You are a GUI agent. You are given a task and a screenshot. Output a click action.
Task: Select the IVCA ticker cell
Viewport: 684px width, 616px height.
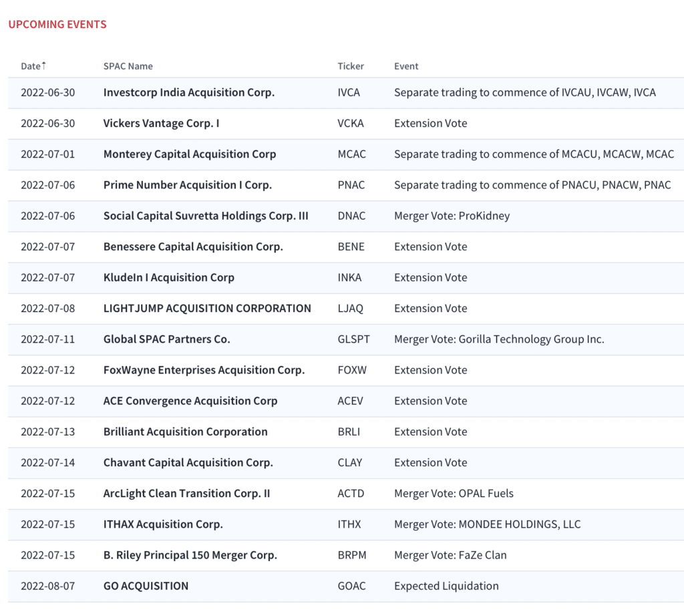tap(349, 92)
